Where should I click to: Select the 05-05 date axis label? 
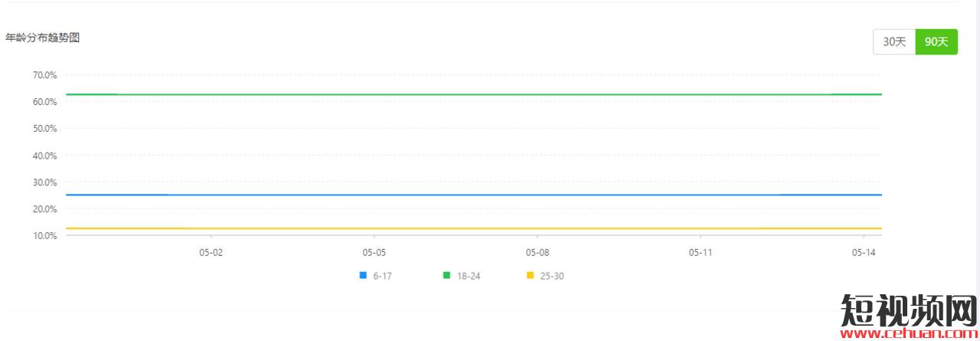click(x=374, y=252)
